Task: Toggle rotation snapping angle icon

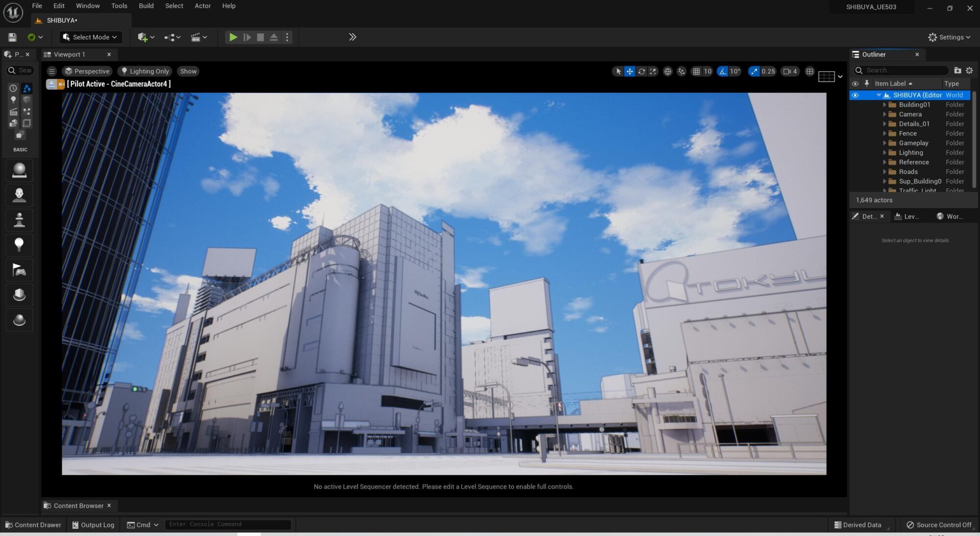Action: [x=722, y=72]
